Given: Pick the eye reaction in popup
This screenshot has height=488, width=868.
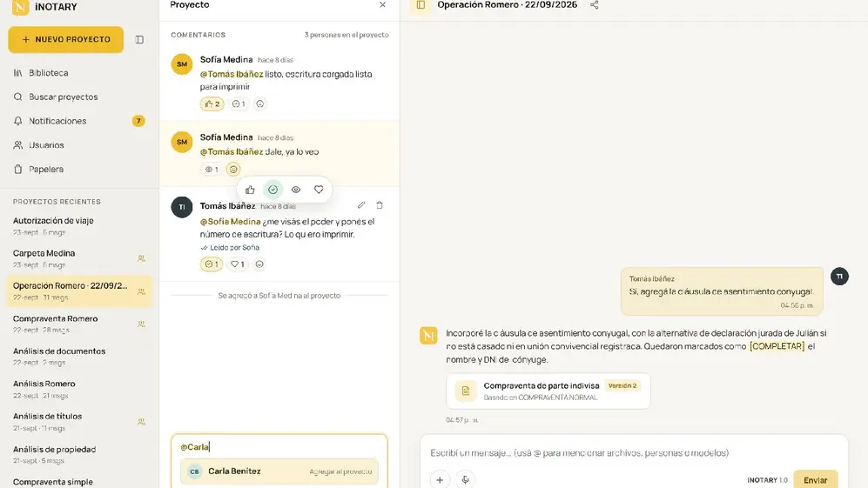Looking at the screenshot, I should pyautogui.click(x=296, y=190).
